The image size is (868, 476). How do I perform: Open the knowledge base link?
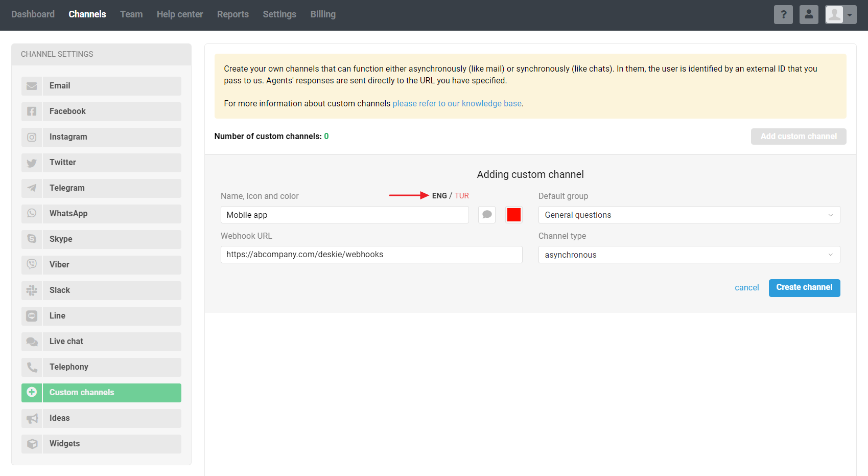click(457, 104)
